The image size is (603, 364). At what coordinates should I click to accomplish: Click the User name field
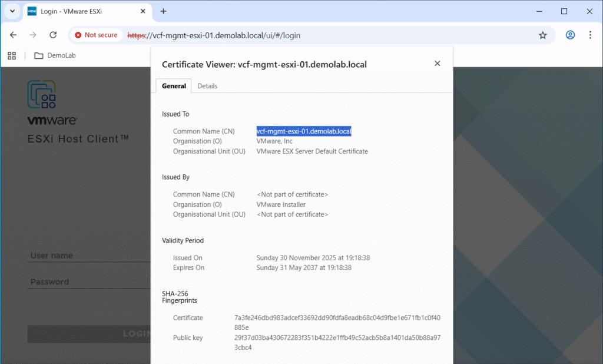[x=88, y=256]
